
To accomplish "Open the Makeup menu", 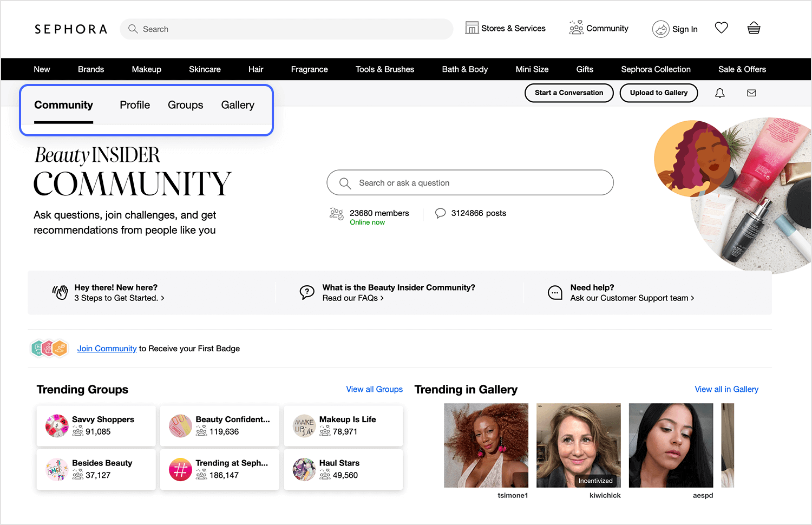I will [x=147, y=69].
